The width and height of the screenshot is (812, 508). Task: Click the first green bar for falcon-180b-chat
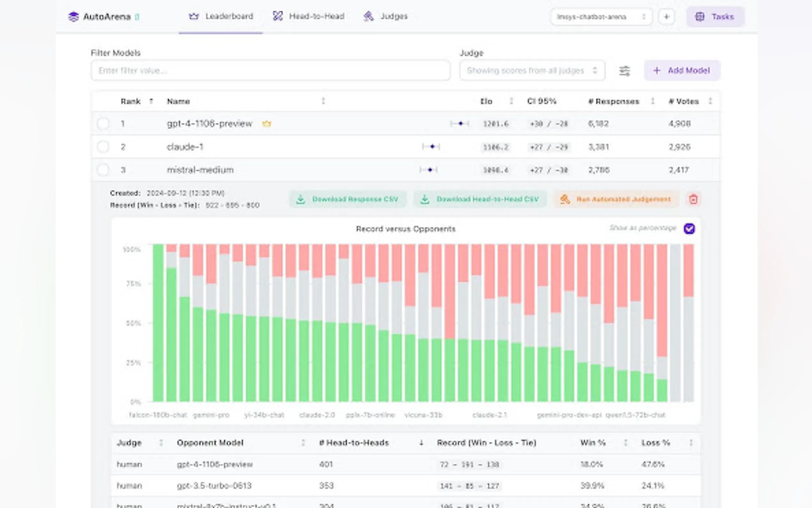[158, 322]
